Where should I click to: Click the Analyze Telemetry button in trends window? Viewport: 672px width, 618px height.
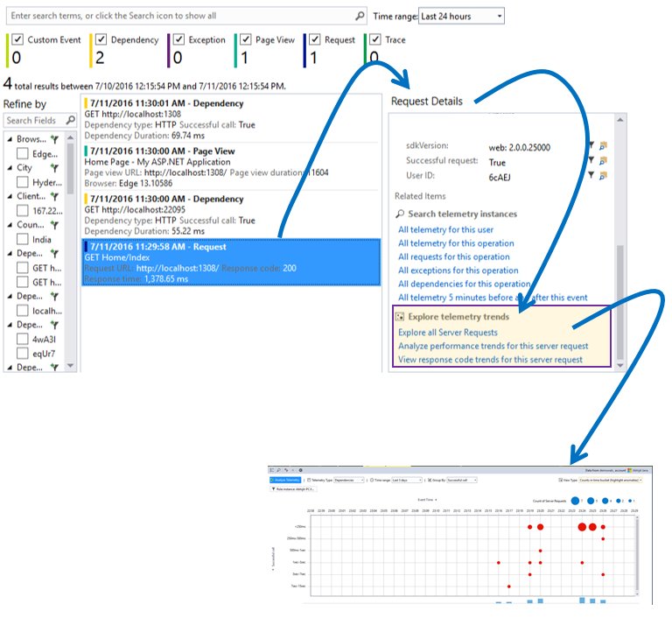click(285, 480)
